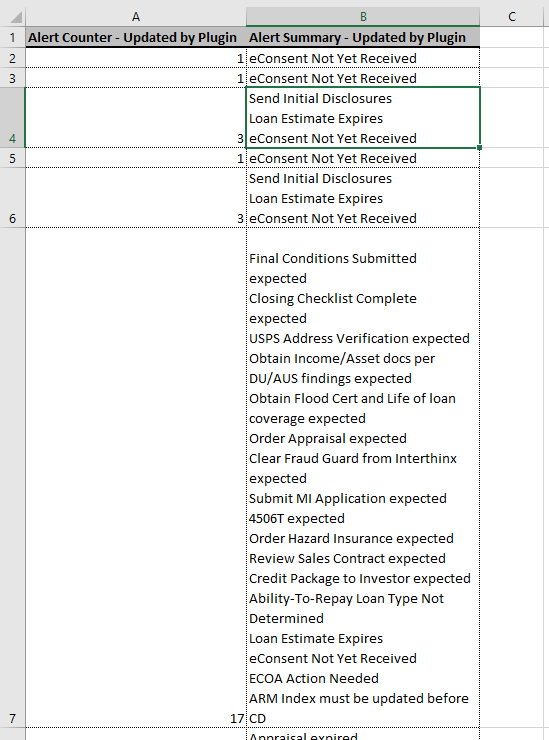Select cell A4 with value 3
The height and width of the screenshot is (740, 549).
(136, 118)
